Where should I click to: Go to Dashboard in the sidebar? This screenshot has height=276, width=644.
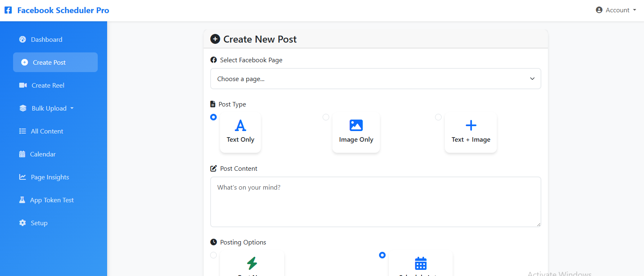click(x=55, y=39)
